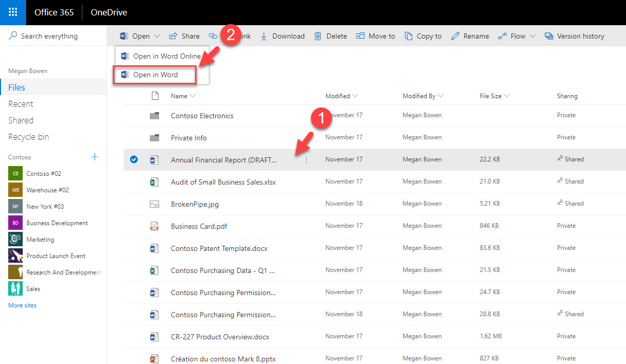Click the Download button
This screenshot has width=626, height=364.
[282, 36]
